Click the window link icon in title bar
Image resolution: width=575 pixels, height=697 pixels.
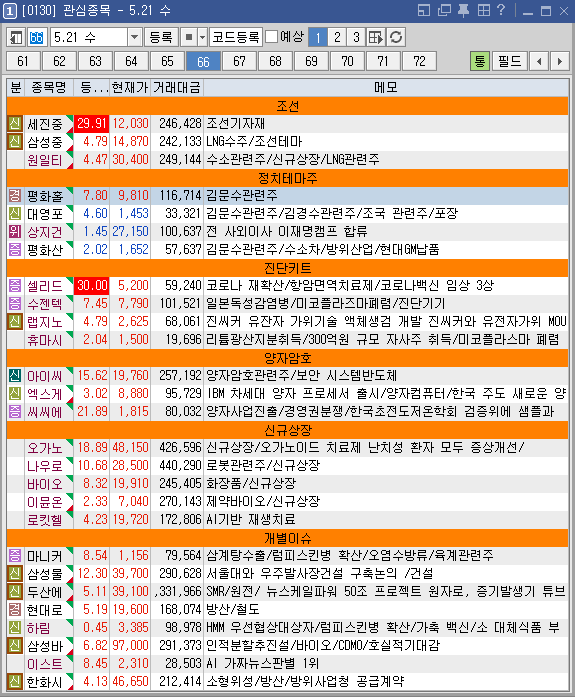(424, 10)
